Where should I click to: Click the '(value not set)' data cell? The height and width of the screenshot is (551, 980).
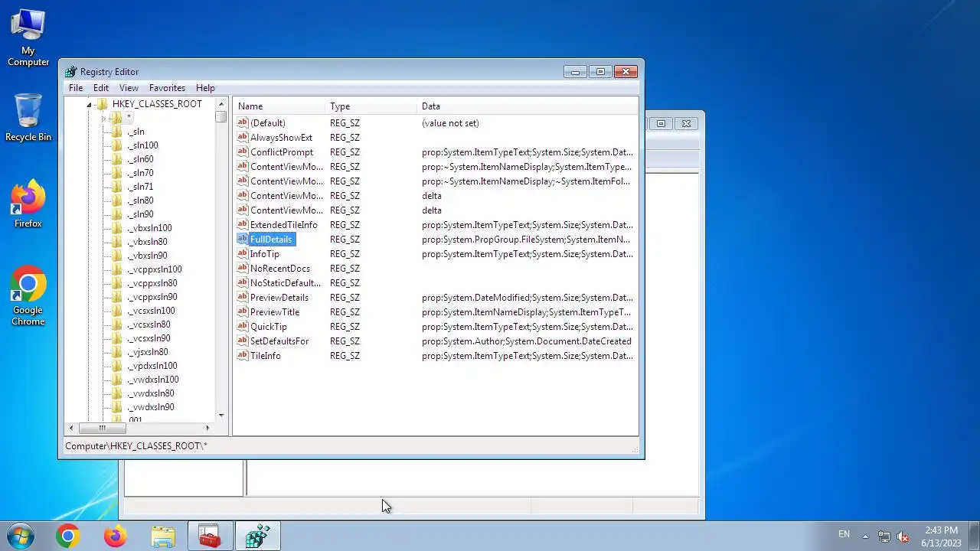(x=450, y=122)
